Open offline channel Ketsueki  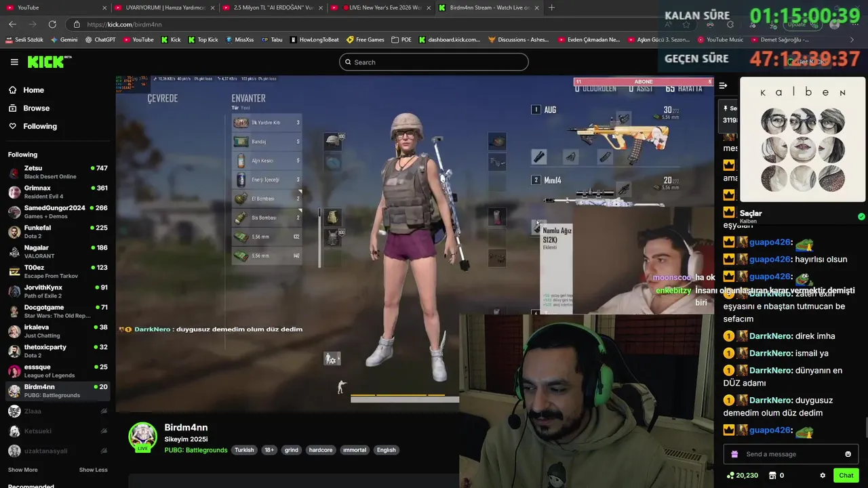coord(58,431)
